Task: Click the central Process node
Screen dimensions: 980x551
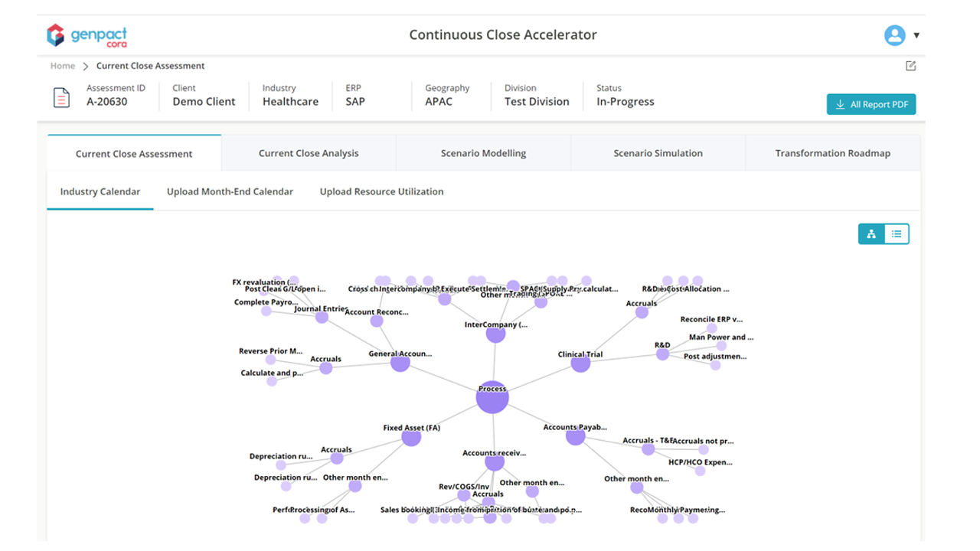Action: coord(492,398)
